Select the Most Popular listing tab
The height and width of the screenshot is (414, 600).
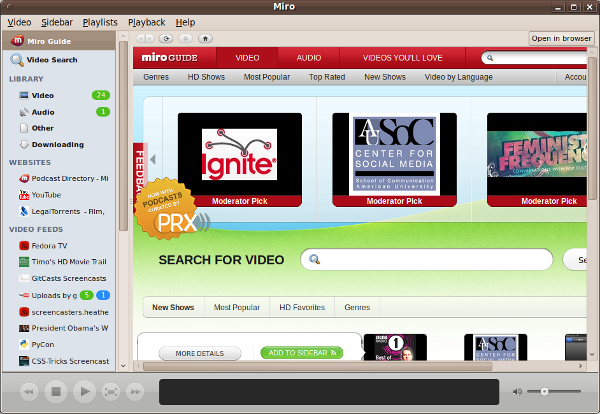pyautogui.click(x=237, y=307)
